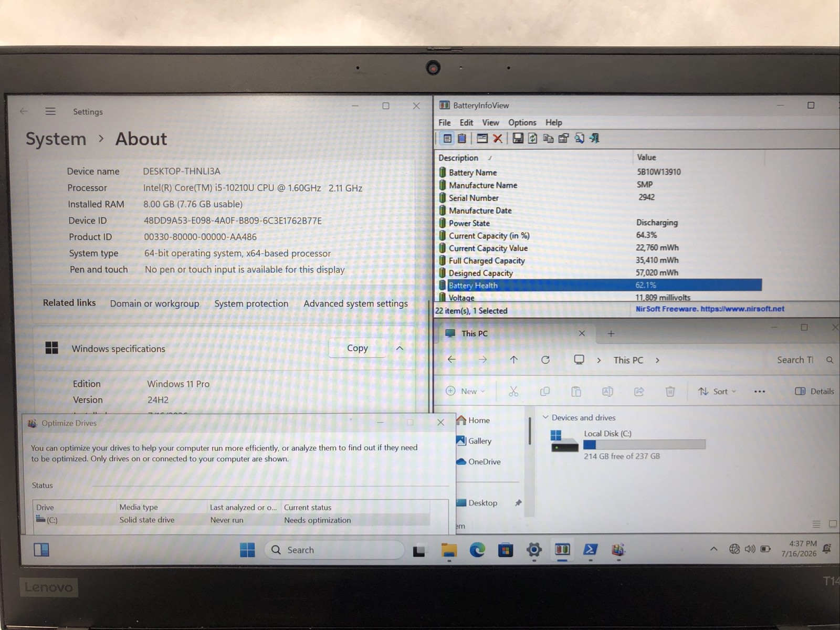The height and width of the screenshot is (630, 840).
Task: Click the PowerShell taskbar icon
Action: coord(590,550)
